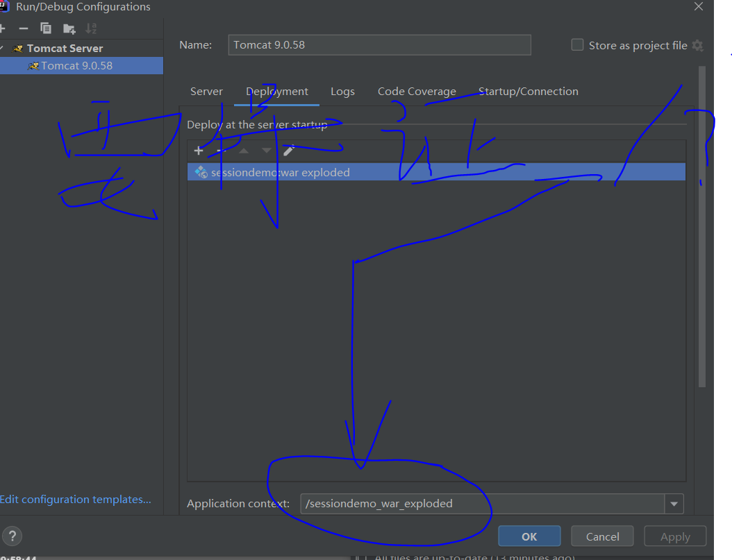Open the help question mark button
Viewport: 732px width, 560px height.
pos(12,536)
